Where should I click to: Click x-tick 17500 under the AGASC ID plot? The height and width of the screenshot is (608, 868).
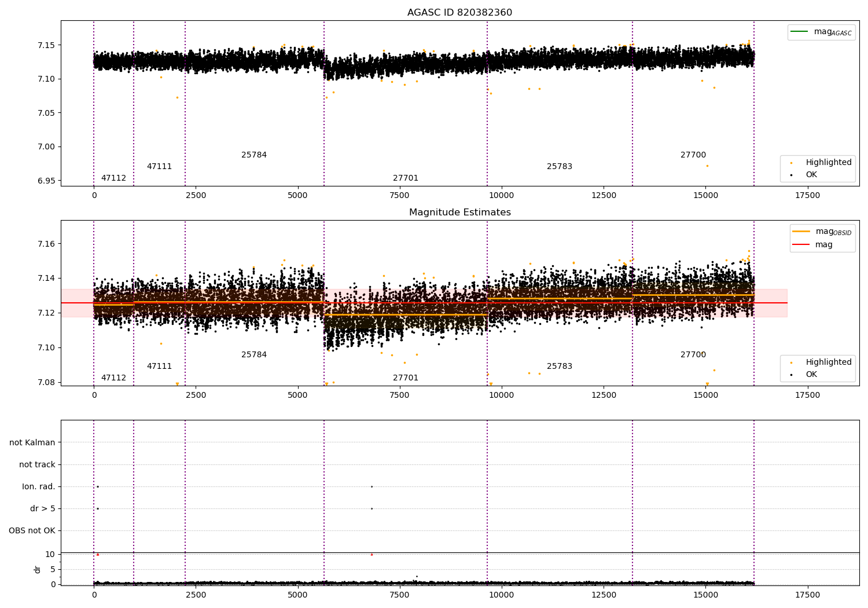tap(807, 196)
